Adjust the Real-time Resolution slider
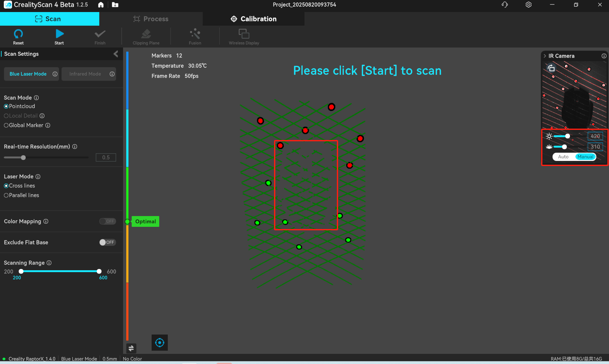Viewport: 609px width, 364px height. click(23, 157)
